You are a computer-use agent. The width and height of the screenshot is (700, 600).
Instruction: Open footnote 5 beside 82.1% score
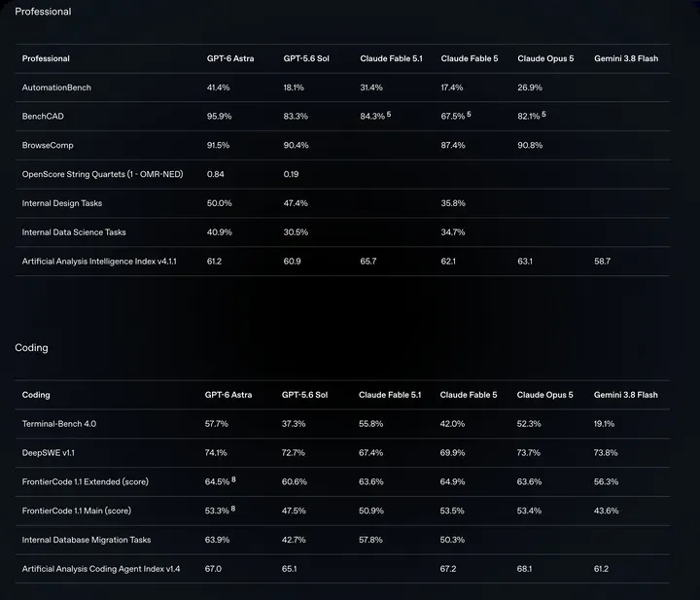543,115
